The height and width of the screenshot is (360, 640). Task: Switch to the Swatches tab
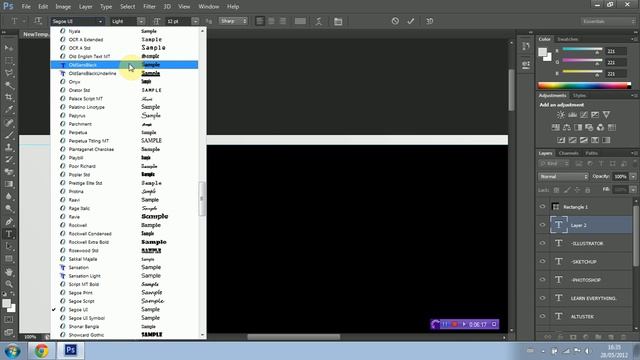click(568, 39)
